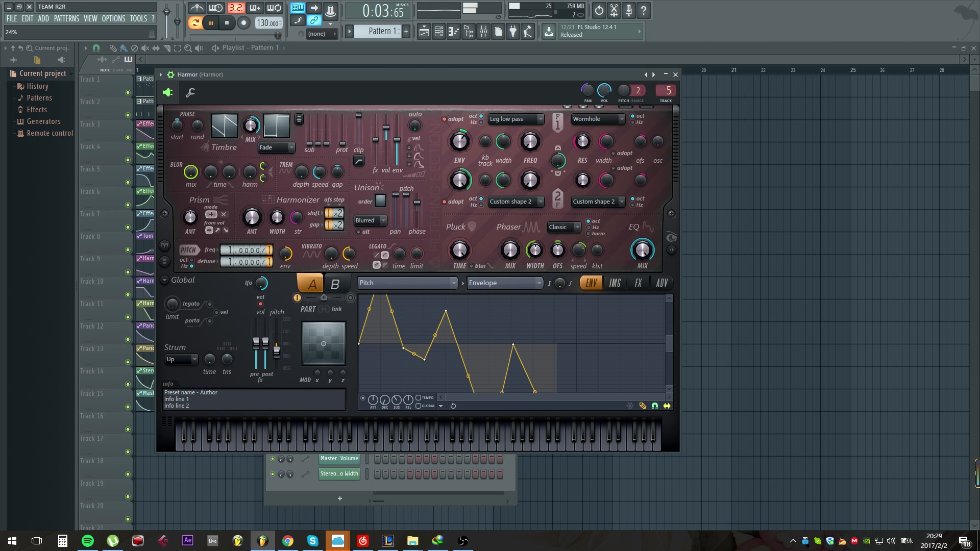Open the Strum direction dropdown showing Up
The height and width of the screenshot is (551, 980).
pyautogui.click(x=181, y=359)
